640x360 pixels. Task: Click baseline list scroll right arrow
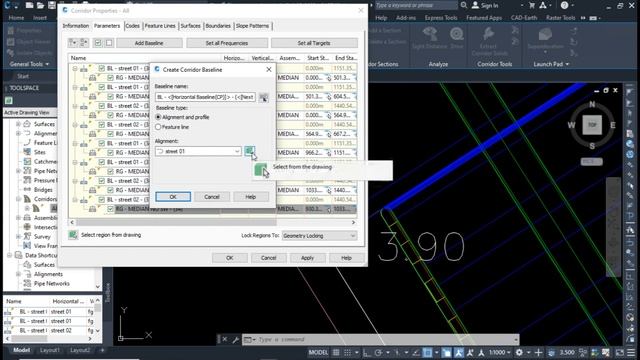[353, 222]
